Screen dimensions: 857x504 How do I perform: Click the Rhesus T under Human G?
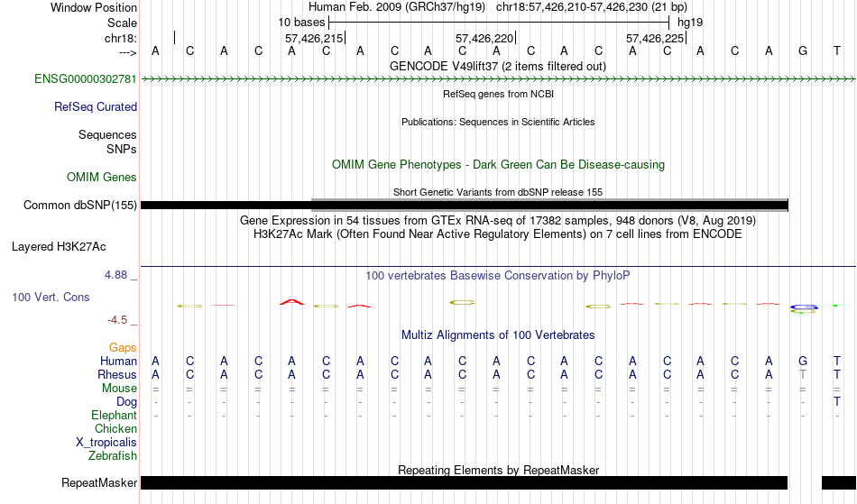click(803, 374)
